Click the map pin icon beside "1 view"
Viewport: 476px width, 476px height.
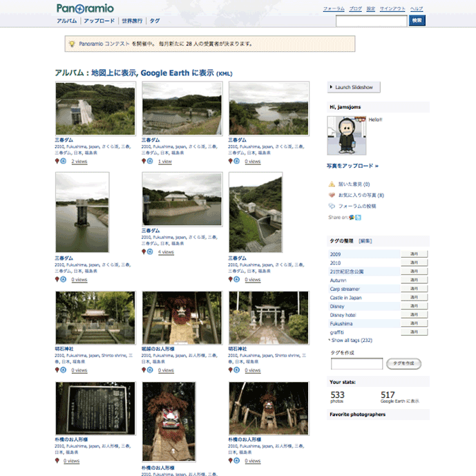tap(144, 161)
